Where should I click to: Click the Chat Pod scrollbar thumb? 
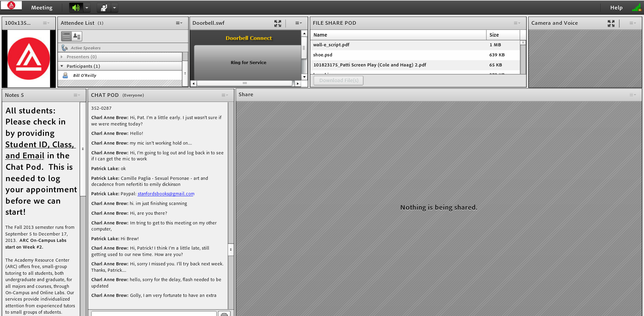pos(231,250)
